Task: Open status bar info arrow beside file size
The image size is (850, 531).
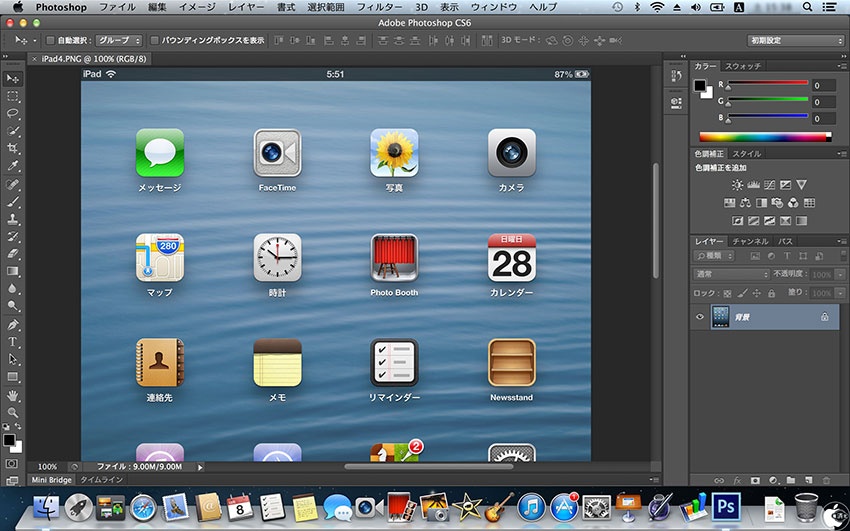Action: pos(200,467)
